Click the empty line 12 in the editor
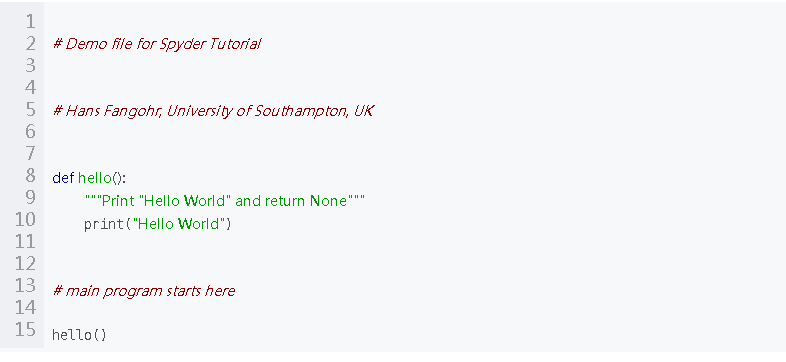 [415, 263]
